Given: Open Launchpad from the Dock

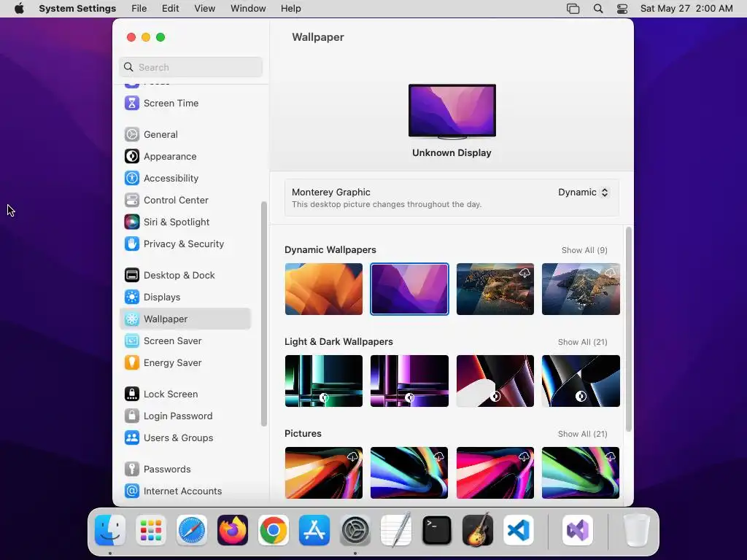Looking at the screenshot, I should click(x=151, y=530).
